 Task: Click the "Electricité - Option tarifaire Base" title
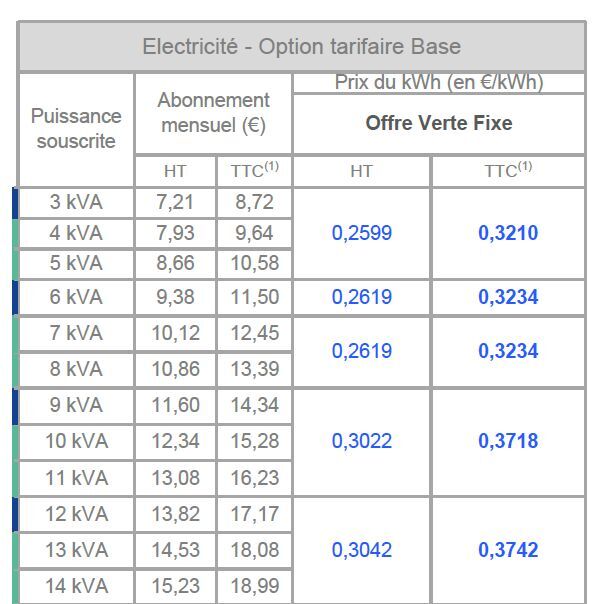click(301, 47)
